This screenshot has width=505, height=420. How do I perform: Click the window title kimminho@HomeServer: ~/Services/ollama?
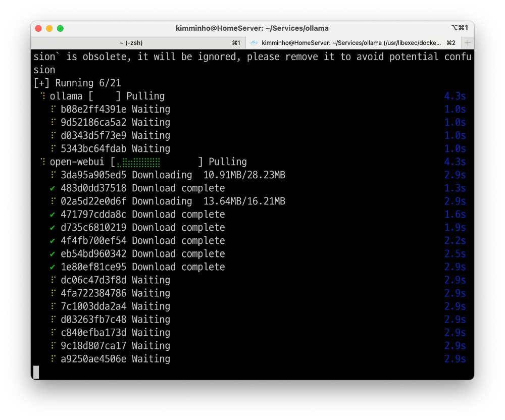tap(252, 28)
